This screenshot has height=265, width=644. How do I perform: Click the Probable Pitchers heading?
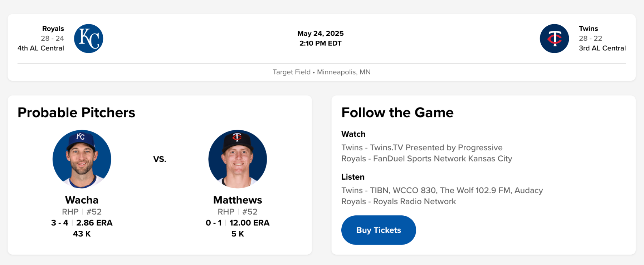coord(76,112)
